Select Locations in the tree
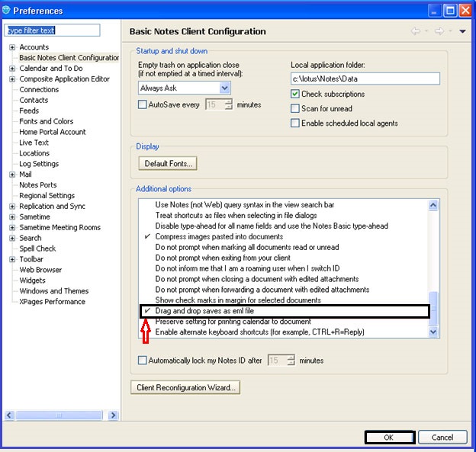 [34, 153]
